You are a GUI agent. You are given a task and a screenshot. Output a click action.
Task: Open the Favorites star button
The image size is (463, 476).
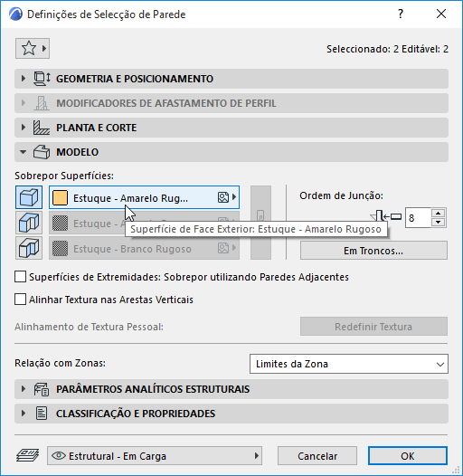point(33,48)
